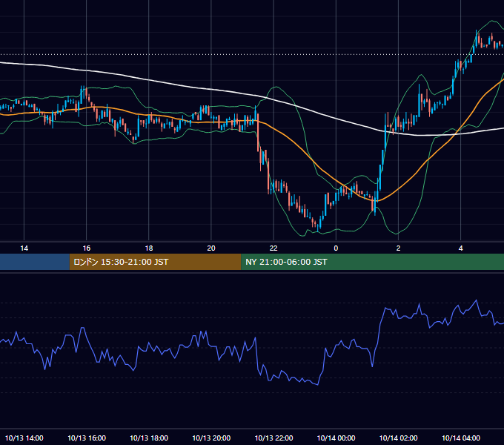The image size is (504, 445).
Task: Click the 10/13 18:00 date label
Action: 149,438
